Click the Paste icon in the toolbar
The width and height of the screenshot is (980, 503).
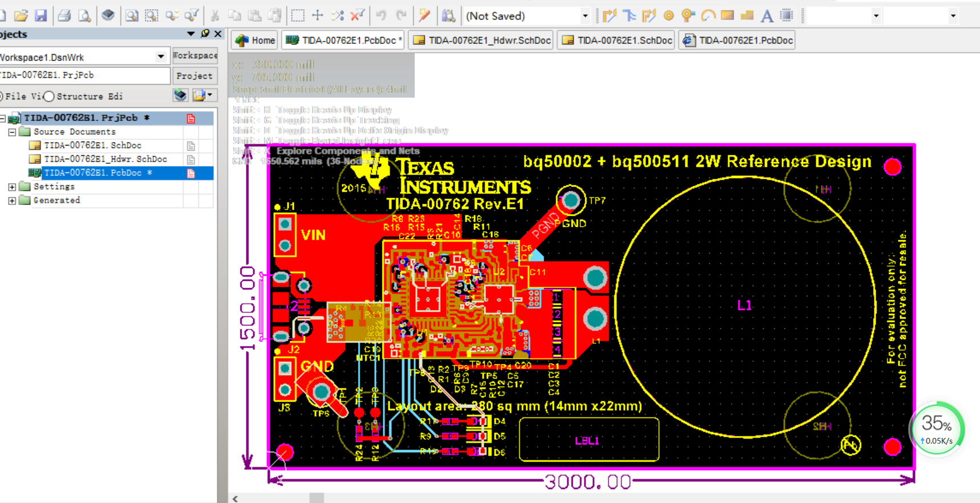254,15
